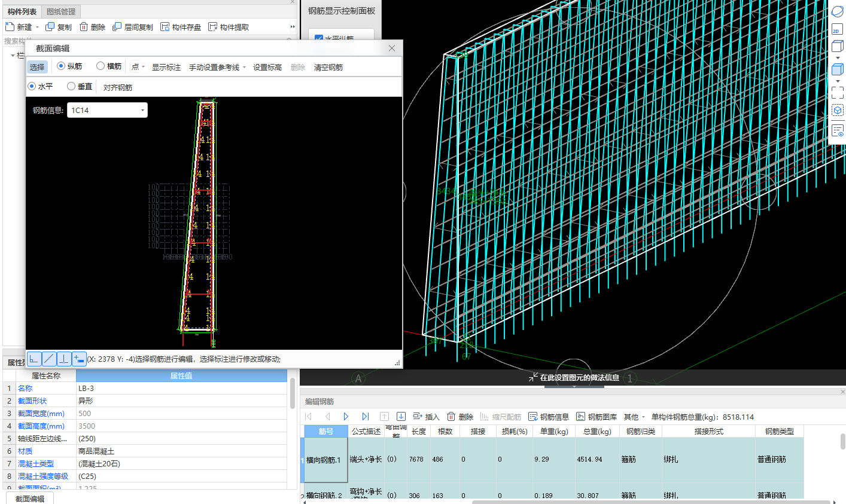Click the 插入 insert row icon
This screenshot has height=504, width=846.
point(418,417)
